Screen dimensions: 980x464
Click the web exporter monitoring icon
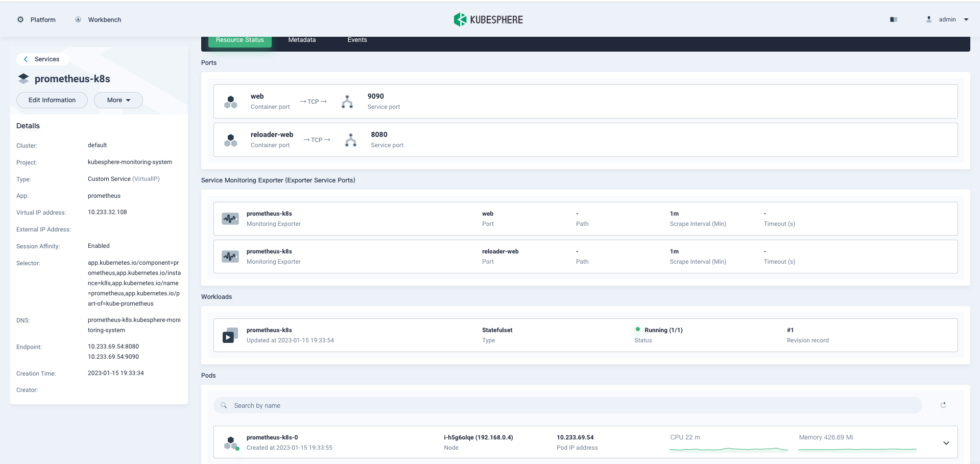click(230, 219)
